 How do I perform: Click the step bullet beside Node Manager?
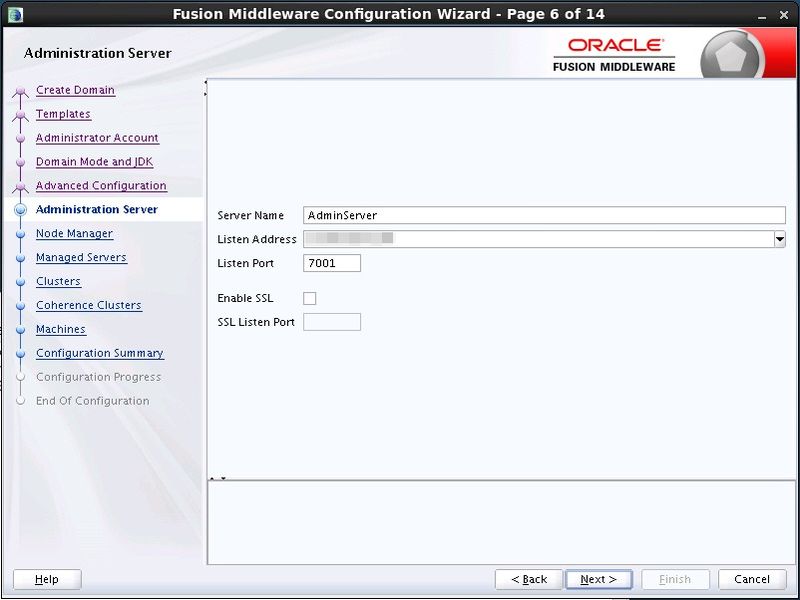[20, 234]
